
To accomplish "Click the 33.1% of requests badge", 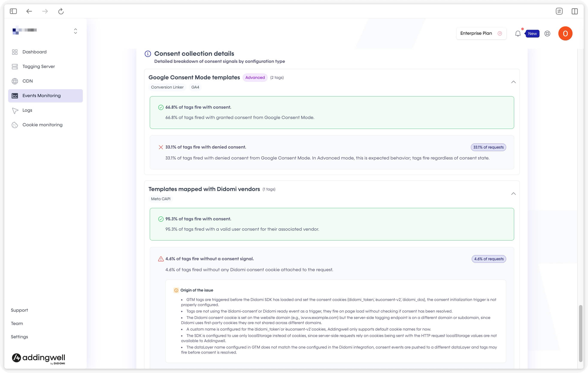I will click(x=488, y=147).
